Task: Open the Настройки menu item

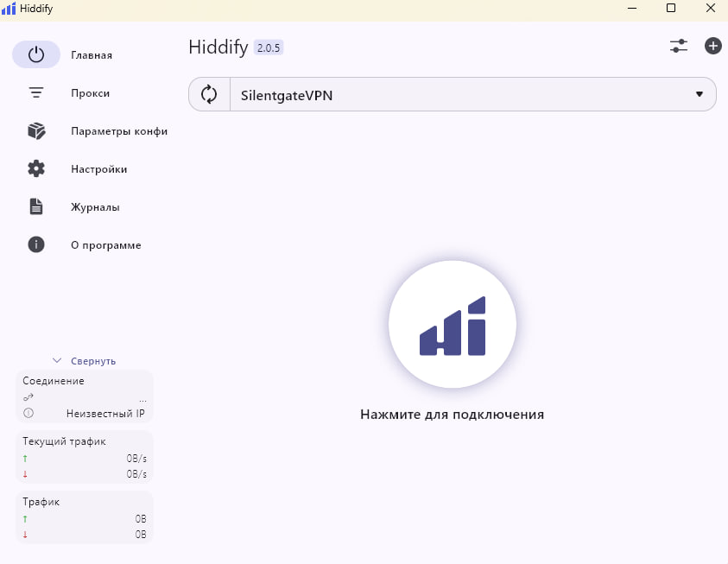Action: pos(99,169)
